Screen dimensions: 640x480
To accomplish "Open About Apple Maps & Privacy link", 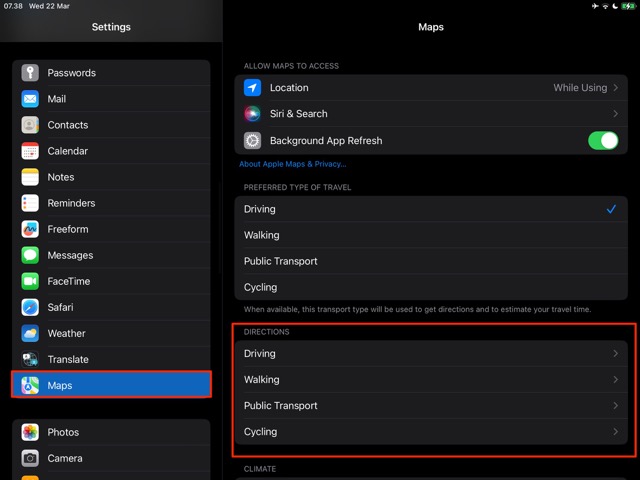I will tap(292, 164).
